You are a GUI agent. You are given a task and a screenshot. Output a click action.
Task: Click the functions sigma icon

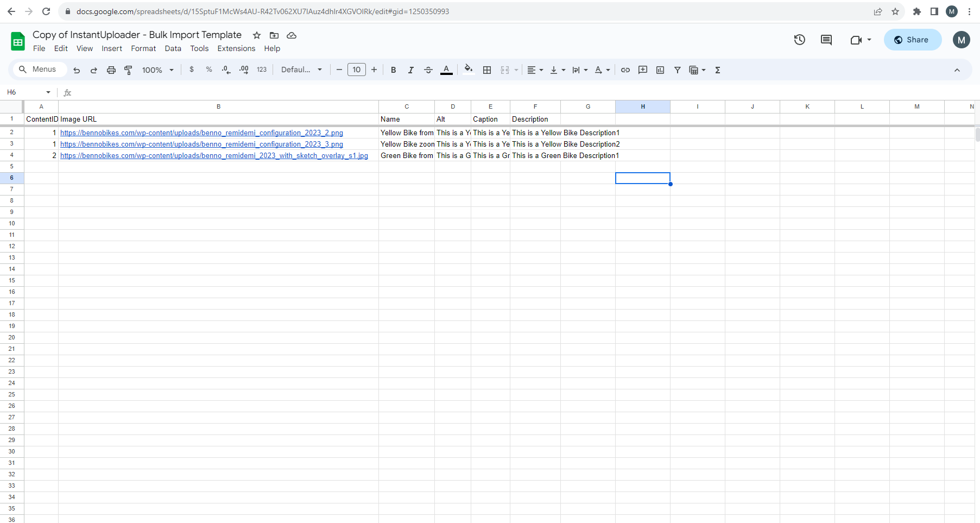pos(718,70)
